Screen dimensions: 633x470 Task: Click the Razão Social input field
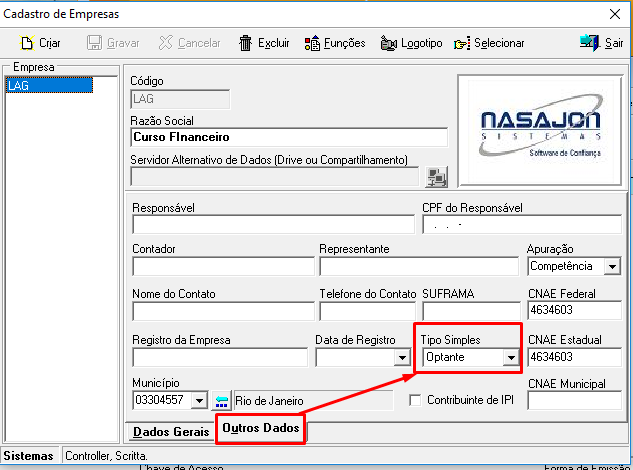coord(288,137)
